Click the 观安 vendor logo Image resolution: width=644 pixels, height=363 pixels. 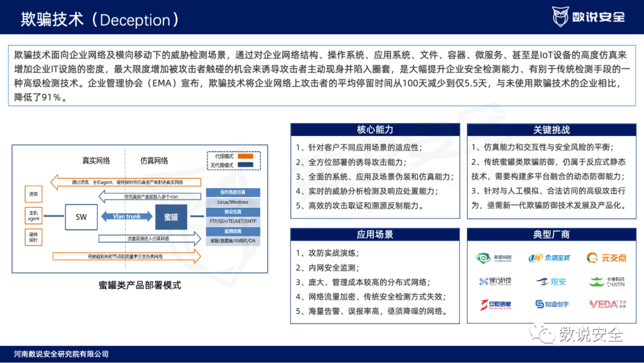[x=551, y=282]
